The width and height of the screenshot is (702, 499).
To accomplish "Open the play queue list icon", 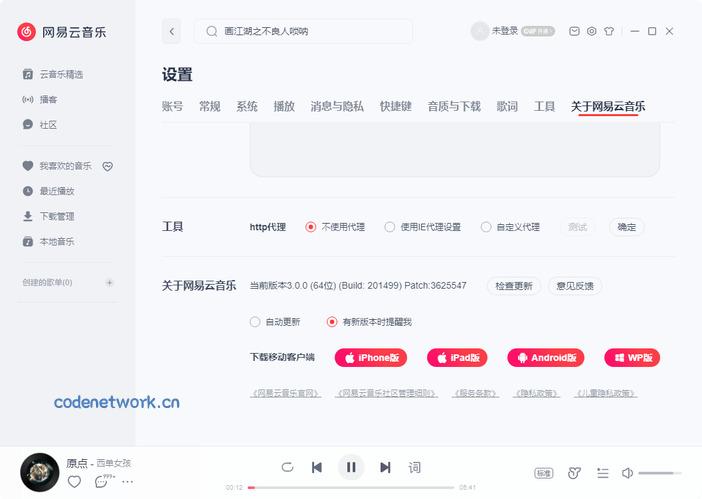I will click(603, 473).
